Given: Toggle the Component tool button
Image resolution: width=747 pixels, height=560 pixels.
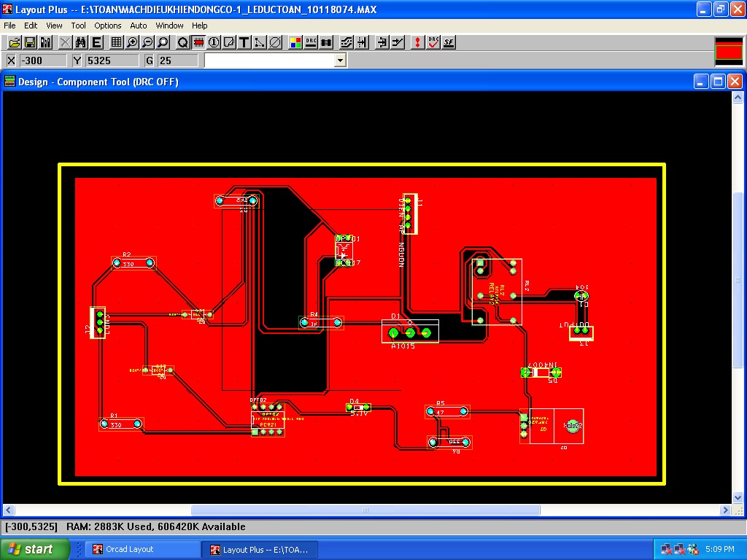Looking at the screenshot, I should [x=198, y=43].
